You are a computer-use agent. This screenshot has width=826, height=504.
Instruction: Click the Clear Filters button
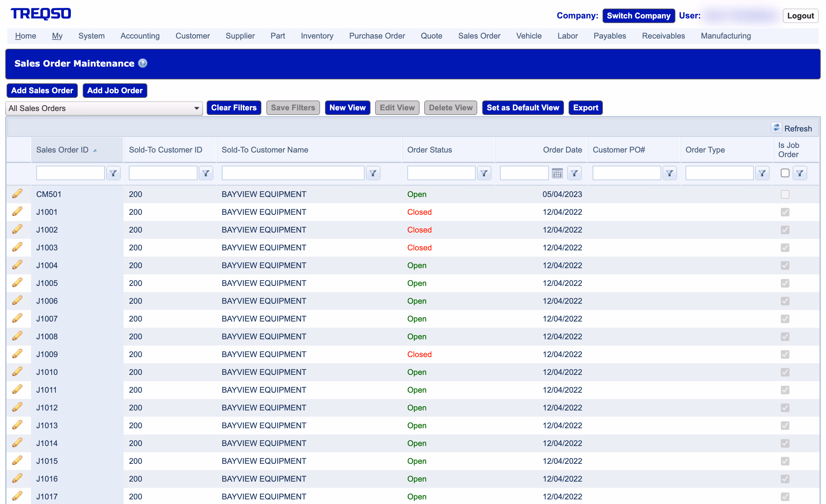[x=234, y=108]
